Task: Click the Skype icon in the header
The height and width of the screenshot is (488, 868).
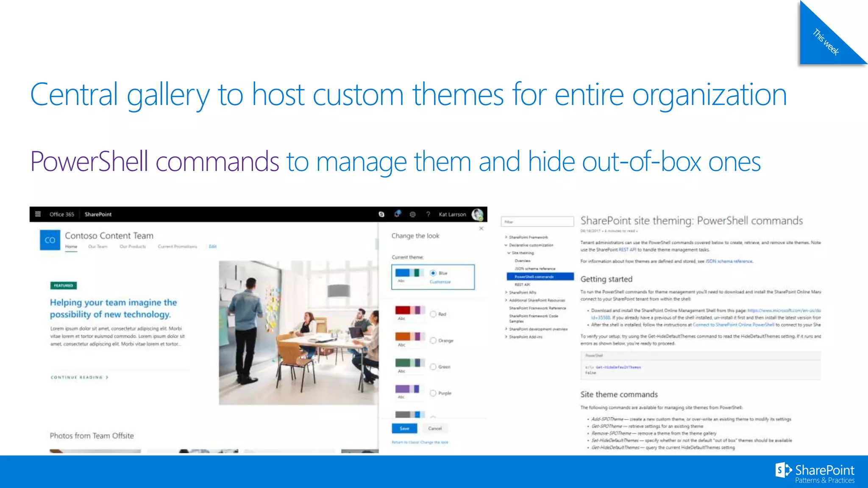Action: 381,214
